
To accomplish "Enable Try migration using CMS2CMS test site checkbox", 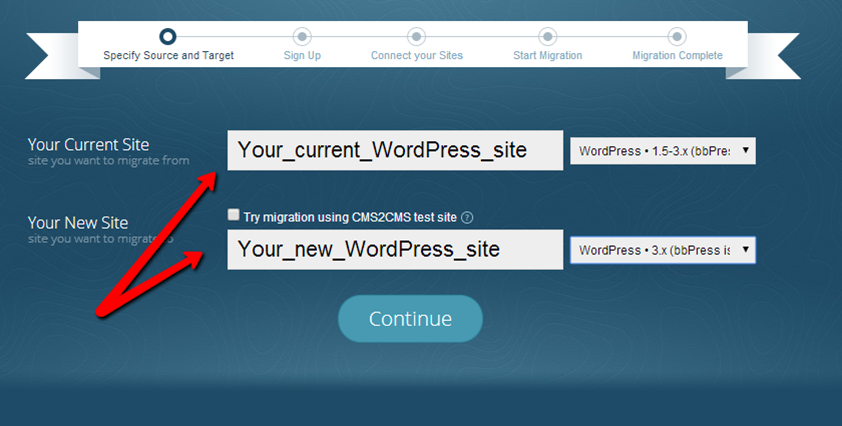I will coord(233,215).
